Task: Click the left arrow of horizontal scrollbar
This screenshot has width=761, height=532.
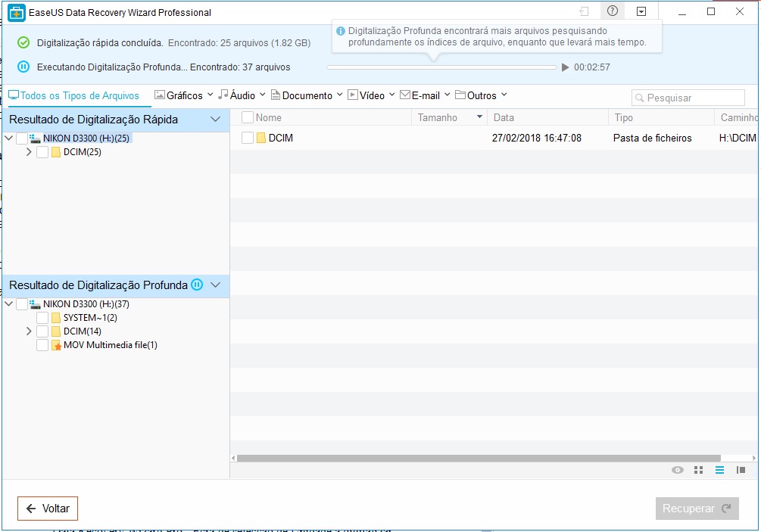Action: pos(233,458)
